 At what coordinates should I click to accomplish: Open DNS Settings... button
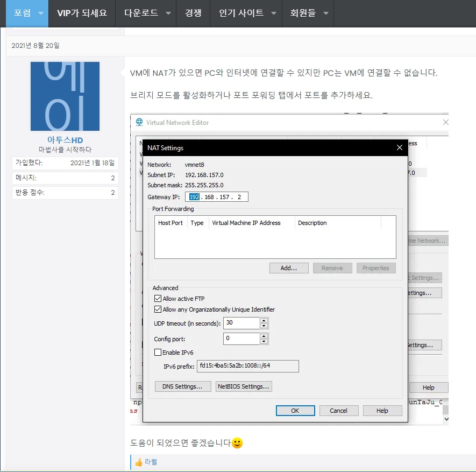coord(183,386)
